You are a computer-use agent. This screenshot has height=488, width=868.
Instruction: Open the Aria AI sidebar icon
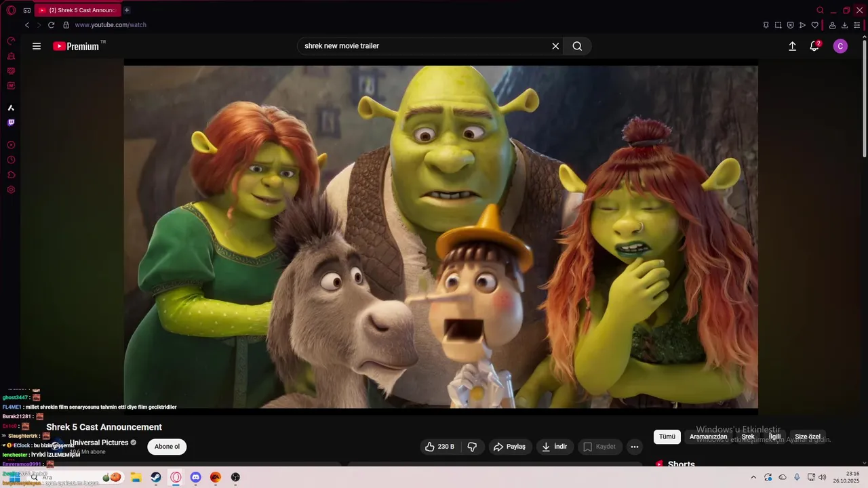11,108
